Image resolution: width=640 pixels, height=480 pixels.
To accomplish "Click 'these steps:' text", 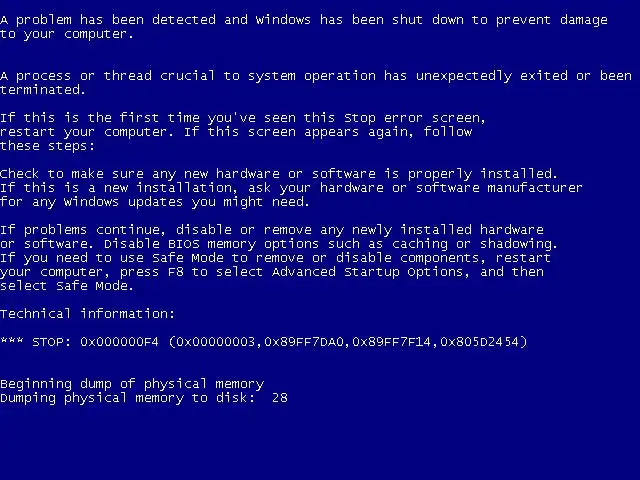I will coord(47,146).
